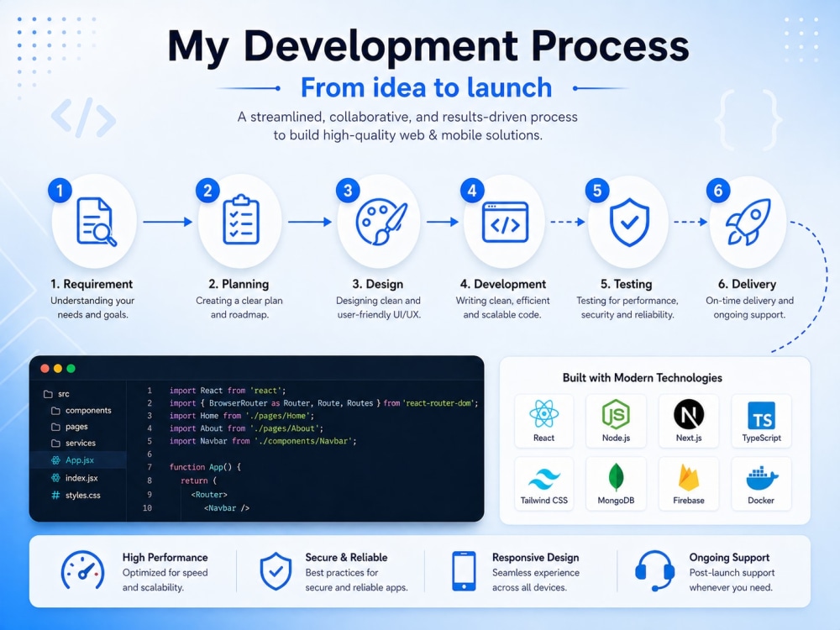840x630 pixels.
Task: Click the 'import About' code line
Action: pos(246,428)
